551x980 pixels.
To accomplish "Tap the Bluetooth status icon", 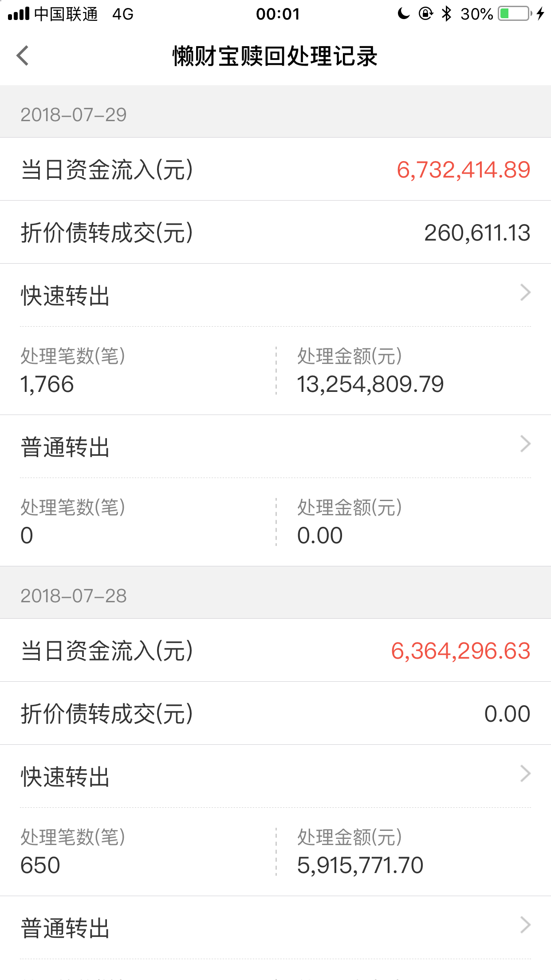I will click(x=446, y=14).
